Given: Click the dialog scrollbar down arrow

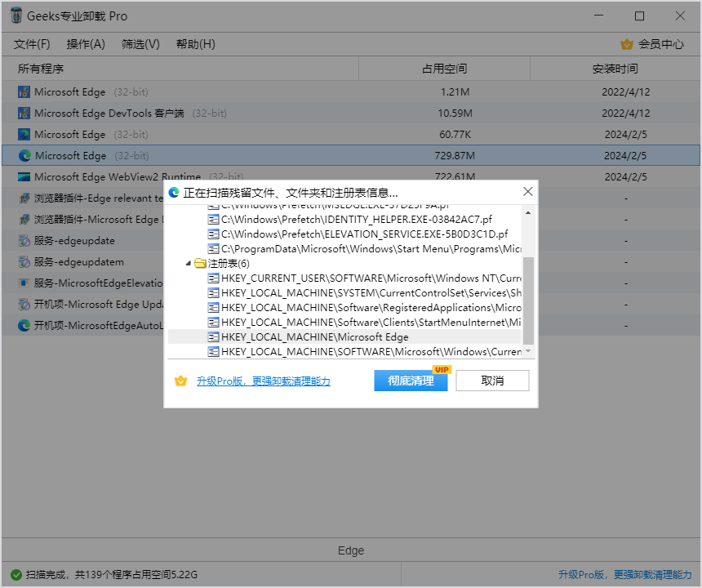Looking at the screenshot, I should click(x=528, y=351).
